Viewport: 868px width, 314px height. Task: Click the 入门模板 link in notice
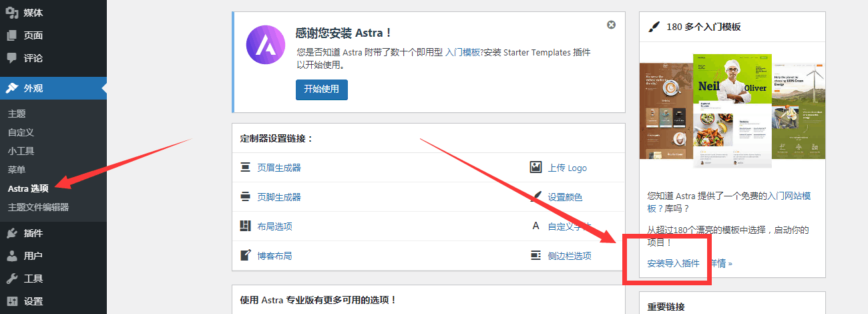(462, 52)
